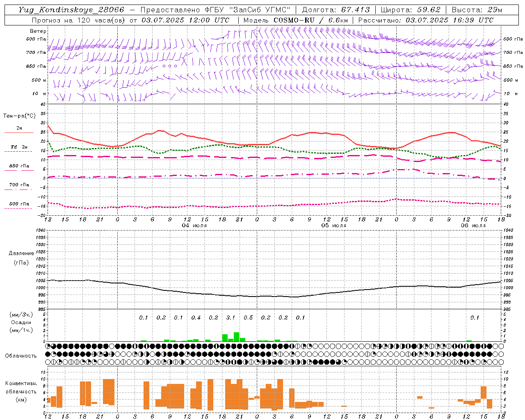Click the "Давление" pressure panel label

point(21,253)
